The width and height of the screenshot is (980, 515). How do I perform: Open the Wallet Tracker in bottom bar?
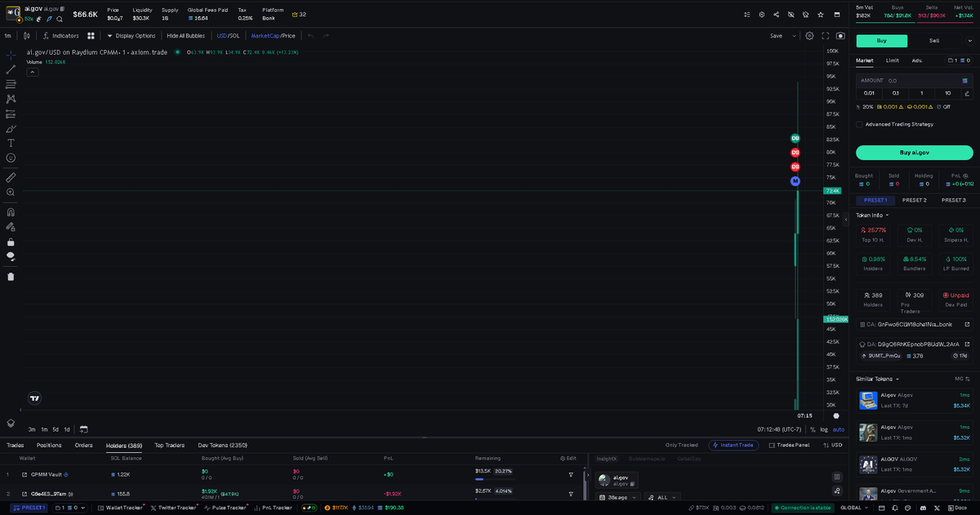point(119,508)
